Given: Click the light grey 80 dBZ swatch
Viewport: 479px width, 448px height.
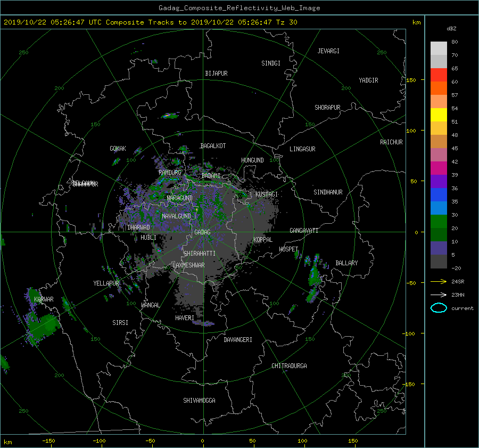Looking at the screenshot, I should [439, 48].
